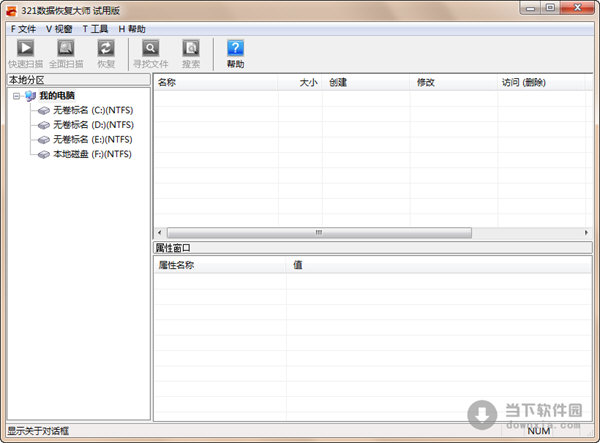Viewport: 600px width, 443px height.
Task: Click the app logo in the title bar
Action: point(11,10)
